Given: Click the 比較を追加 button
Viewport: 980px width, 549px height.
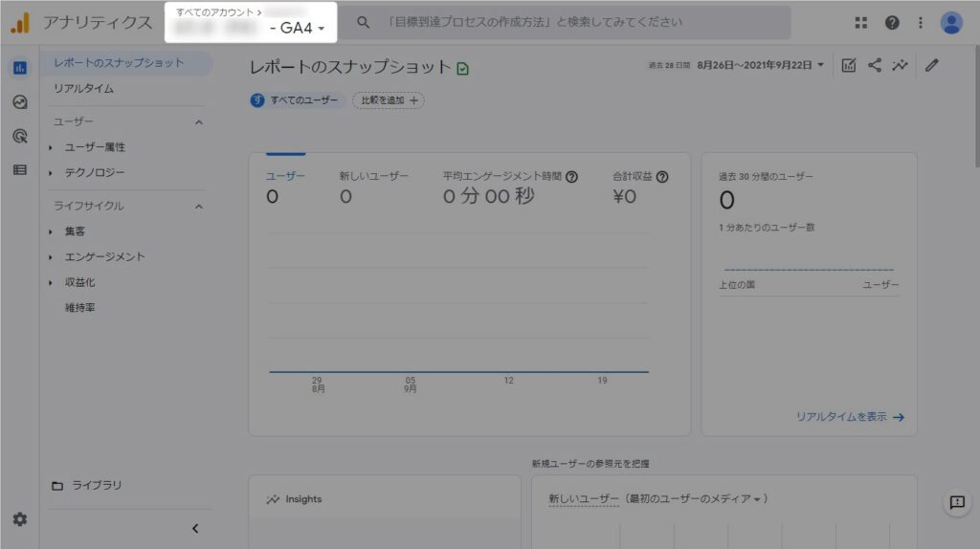Looking at the screenshot, I should tap(388, 100).
